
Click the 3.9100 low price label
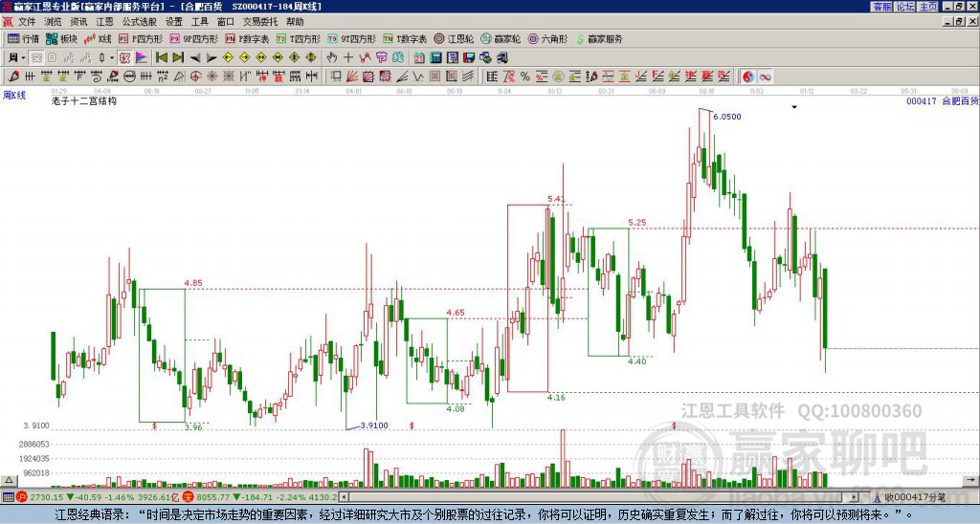[x=374, y=426]
